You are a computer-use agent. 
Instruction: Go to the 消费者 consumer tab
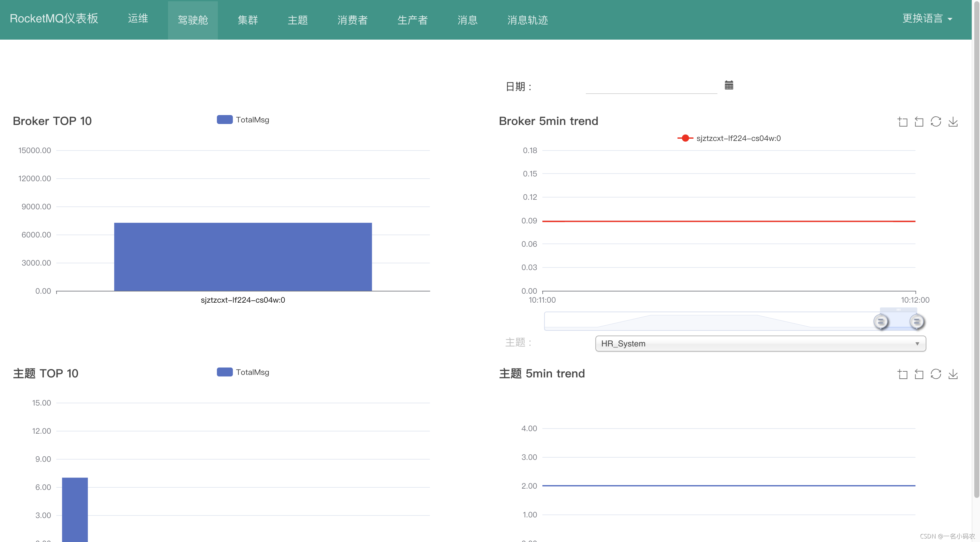coord(352,20)
